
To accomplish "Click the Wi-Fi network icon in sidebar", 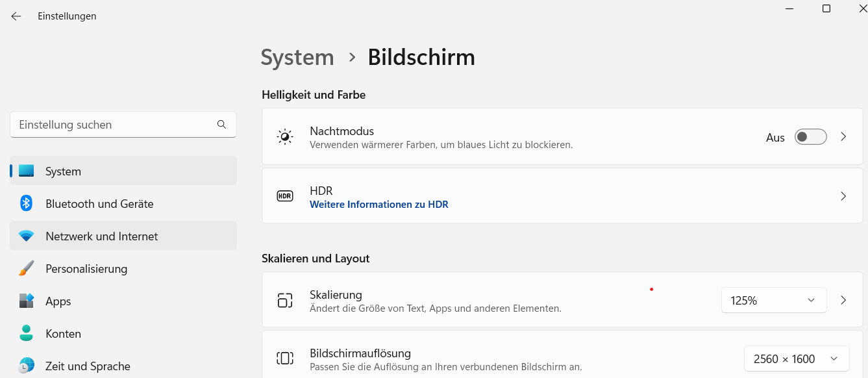I will pos(26,236).
